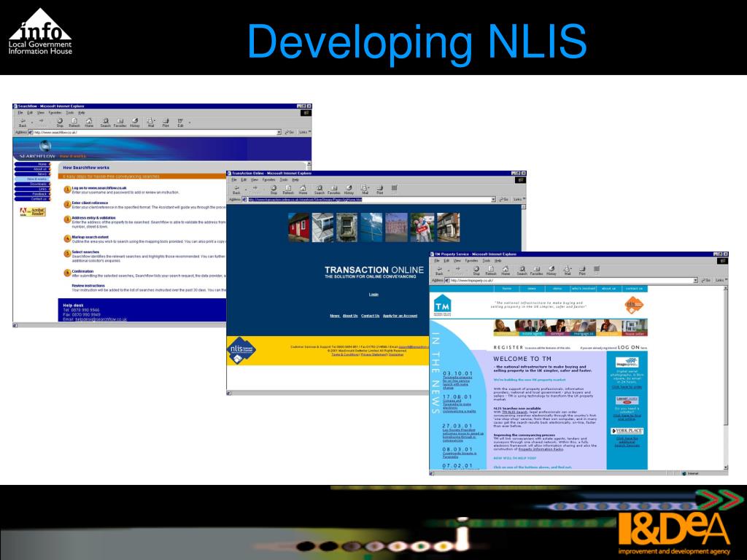Click Refresh icon in TransAction Online window

288,190
